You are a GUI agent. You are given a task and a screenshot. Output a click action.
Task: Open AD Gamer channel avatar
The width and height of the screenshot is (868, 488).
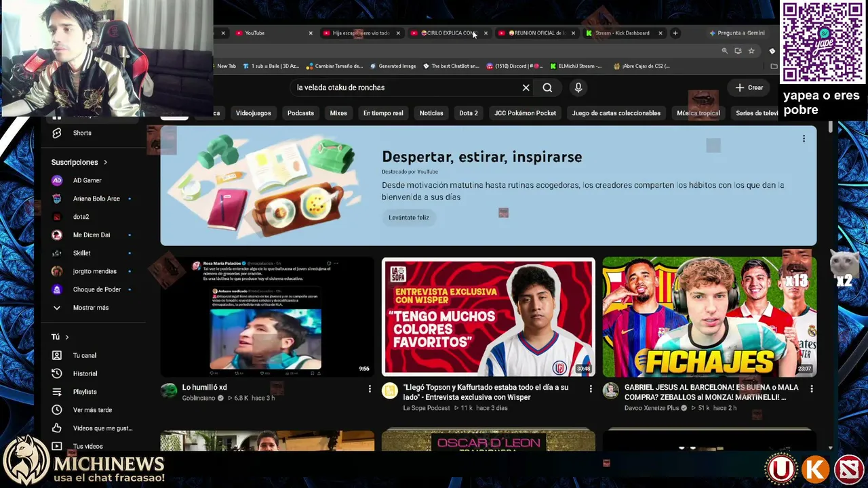pyautogui.click(x=57, y=180)
